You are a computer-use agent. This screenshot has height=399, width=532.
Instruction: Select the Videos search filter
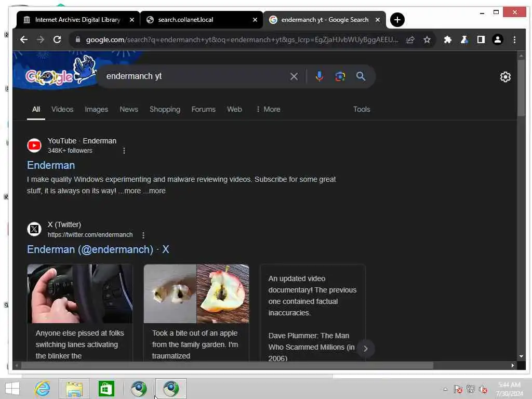pos(62,109)
